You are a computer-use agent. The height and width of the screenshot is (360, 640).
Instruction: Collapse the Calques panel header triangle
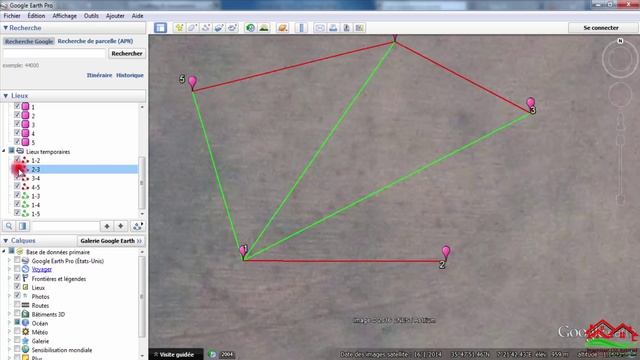pyautogui.click(x=5, y=241)
